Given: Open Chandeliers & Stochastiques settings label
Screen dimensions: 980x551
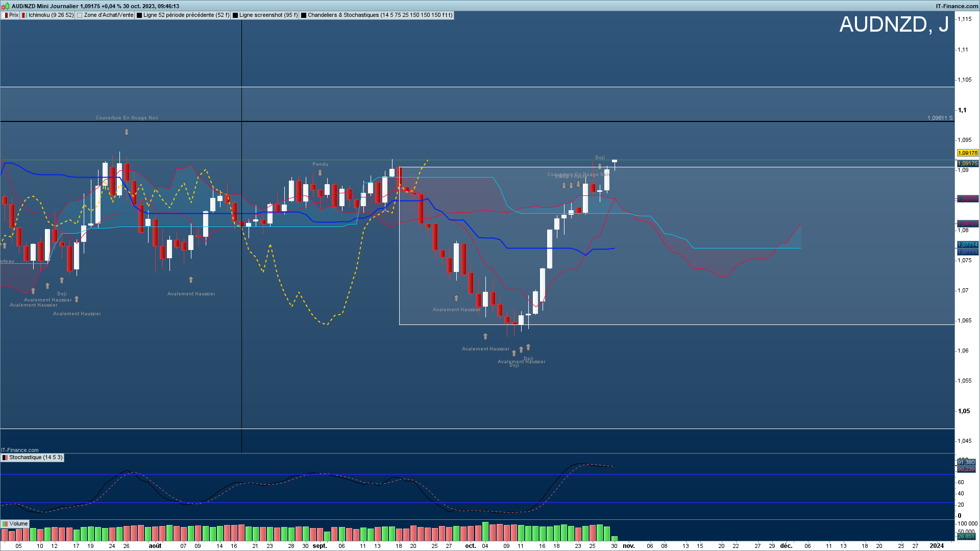Looking at the screenshot, I should 380,15.
